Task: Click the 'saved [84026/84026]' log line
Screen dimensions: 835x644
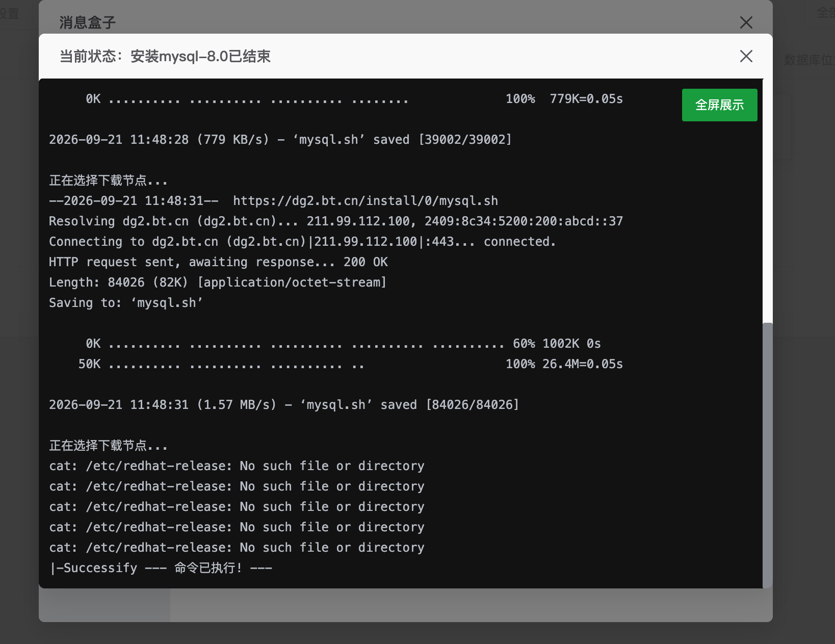Action: [x=284, y=405]
